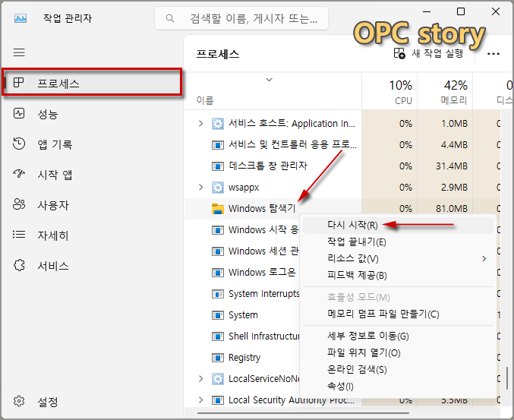The width and height of the screenshot is (514, 420).
Task: Click the 프로세스 page heading
Action: pos(218,54)
